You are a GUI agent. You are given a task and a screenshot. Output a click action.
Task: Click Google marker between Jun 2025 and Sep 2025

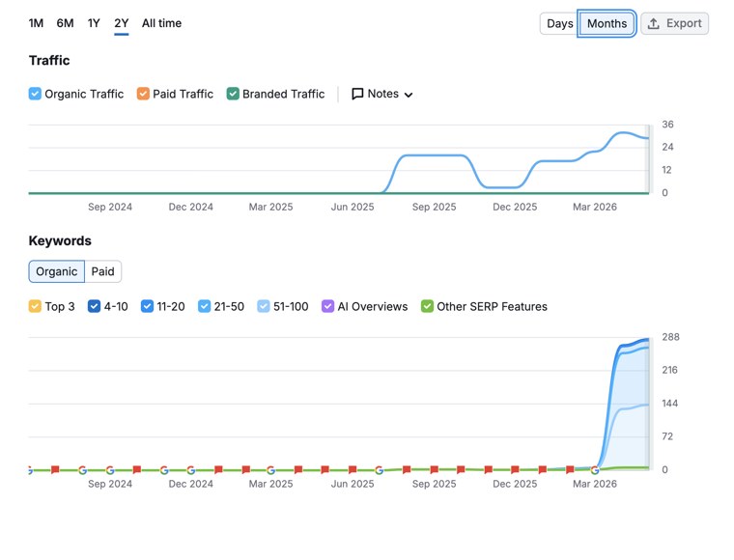pyautogui.click(x=380, y=469)
